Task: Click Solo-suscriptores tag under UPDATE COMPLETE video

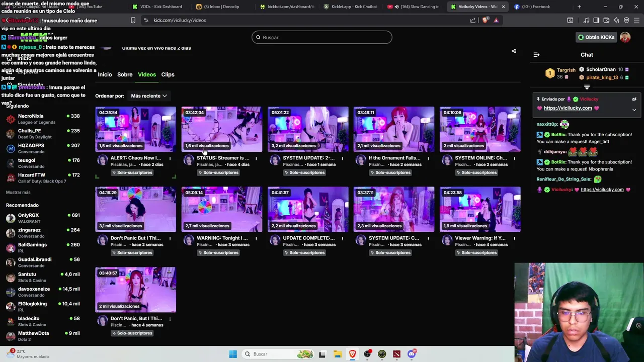Action: (x=304, y=253)
